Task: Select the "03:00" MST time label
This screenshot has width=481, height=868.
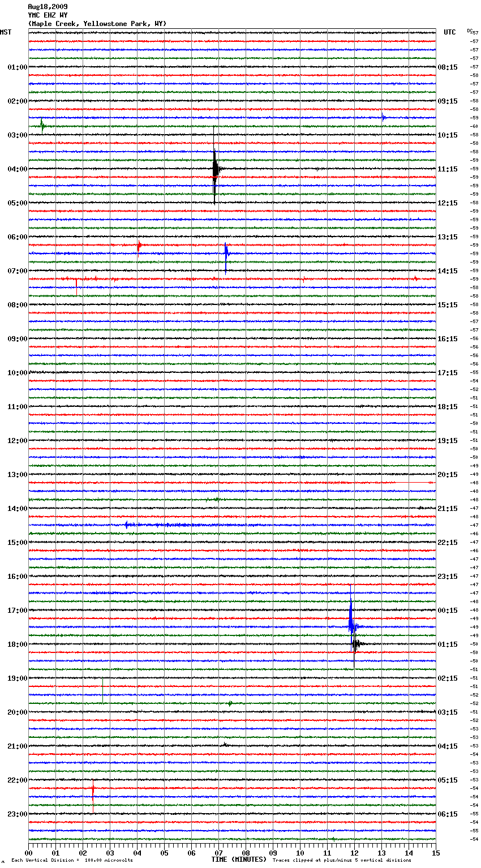Action: (x=18, y=135)
